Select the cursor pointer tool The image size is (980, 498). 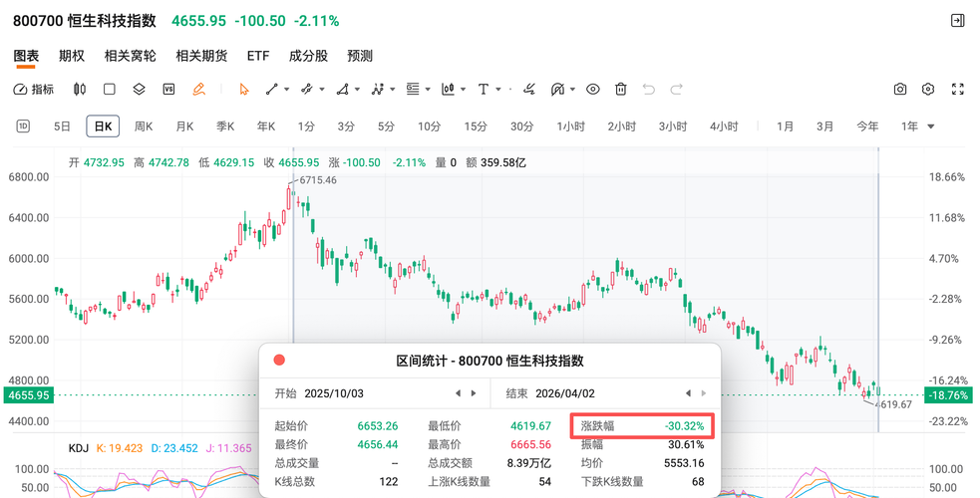tap(244, 89)
